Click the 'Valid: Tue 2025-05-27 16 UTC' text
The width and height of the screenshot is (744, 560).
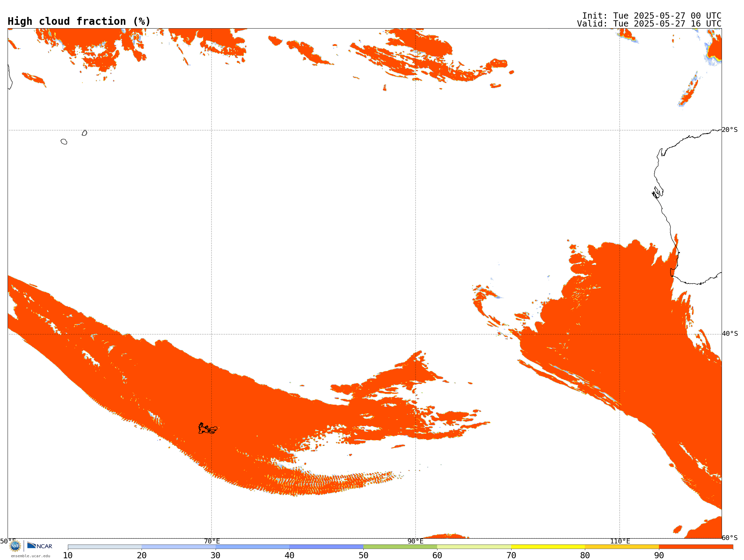pos(649,24)
